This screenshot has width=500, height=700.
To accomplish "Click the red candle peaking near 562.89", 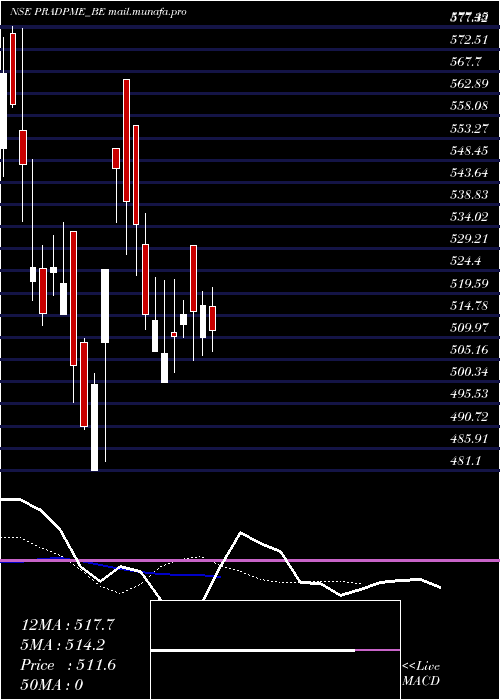I will pos(127,140).
